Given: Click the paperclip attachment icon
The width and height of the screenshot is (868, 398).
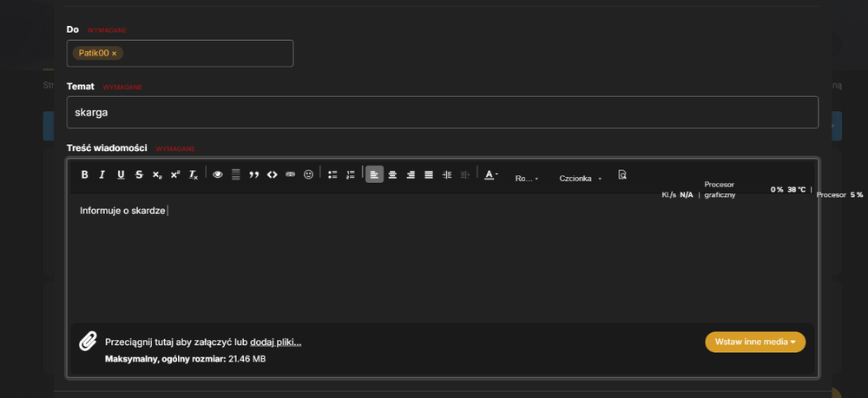Looking at the screenshot, I should pos(88,343).
